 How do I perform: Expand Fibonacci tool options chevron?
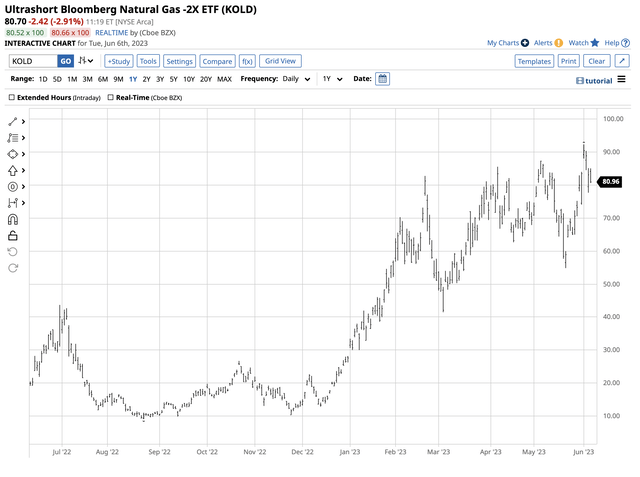click(24, 138)
